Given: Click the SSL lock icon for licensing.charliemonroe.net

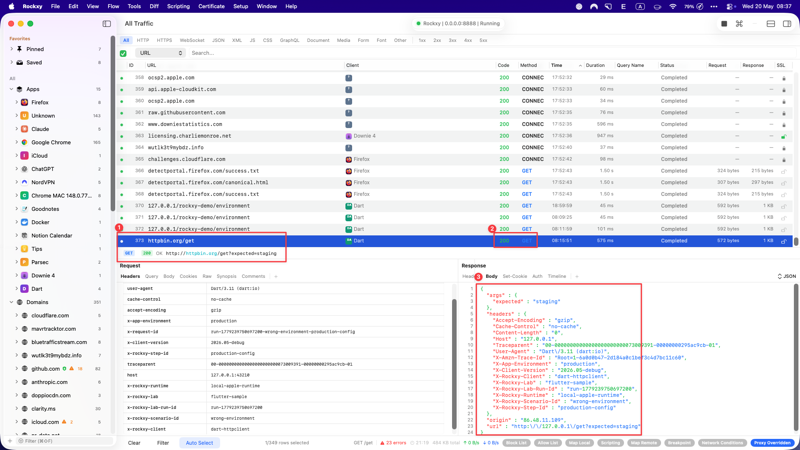Looking at the screenshot, I should pyautogui.click(x=784, y=136).
